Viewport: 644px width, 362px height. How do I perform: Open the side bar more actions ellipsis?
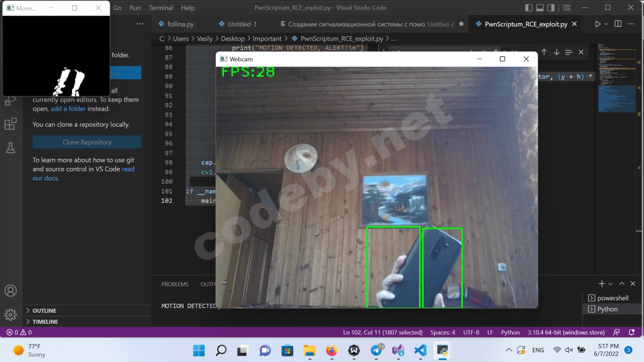pyautogui.click(x=140, y=24)
